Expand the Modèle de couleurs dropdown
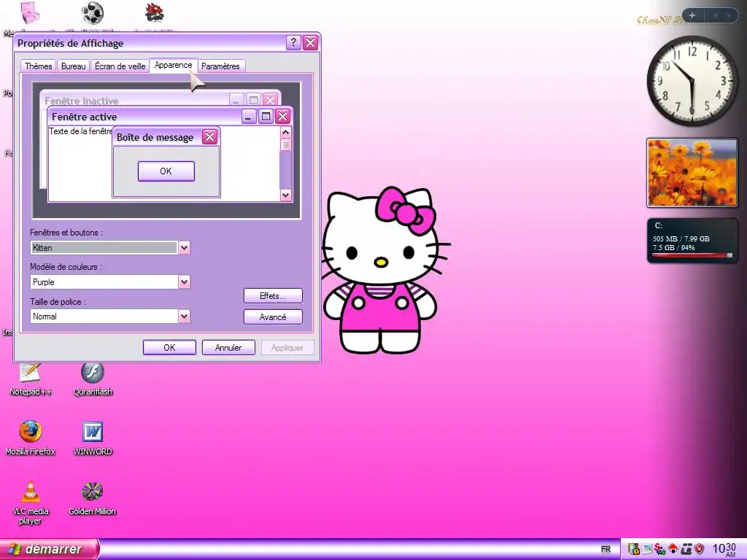This screenshot has height=560, width=747. click(x=184, y=282)
